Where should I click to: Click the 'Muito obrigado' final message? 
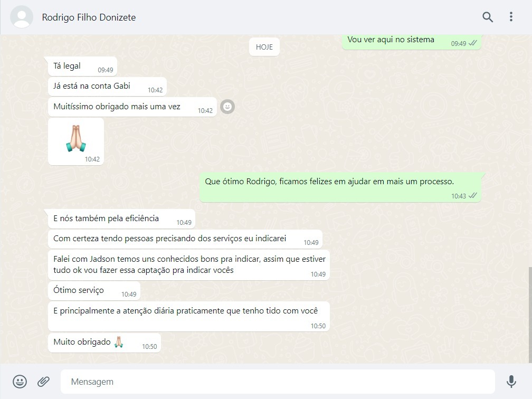point(104,343)
